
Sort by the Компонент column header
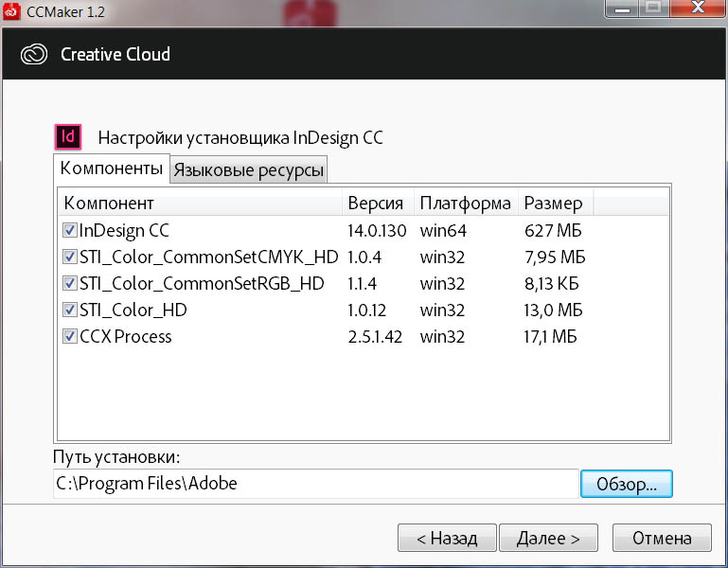[201, 204]
